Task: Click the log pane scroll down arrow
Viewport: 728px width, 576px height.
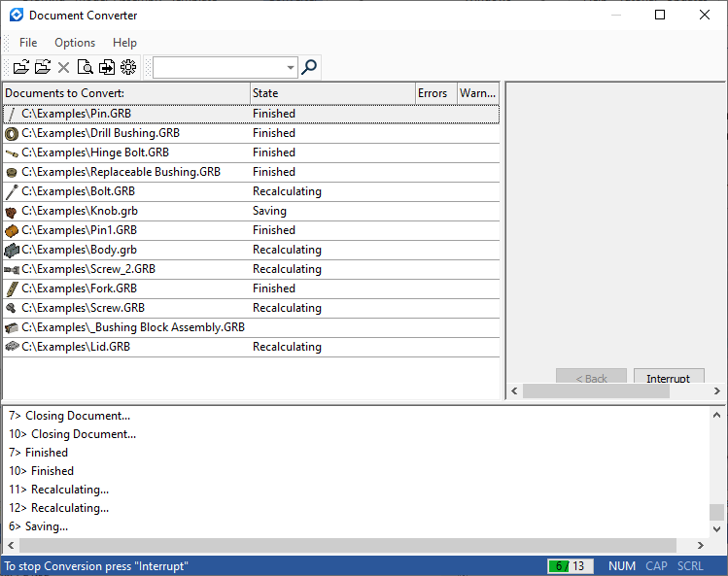Action: (x=717, y=529)
